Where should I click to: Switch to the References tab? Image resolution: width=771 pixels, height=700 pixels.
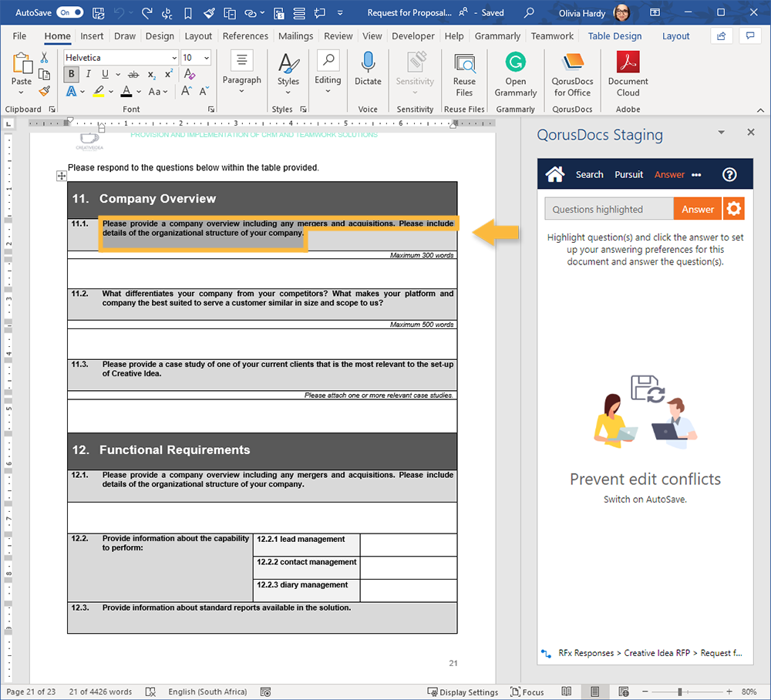point(245,36)
